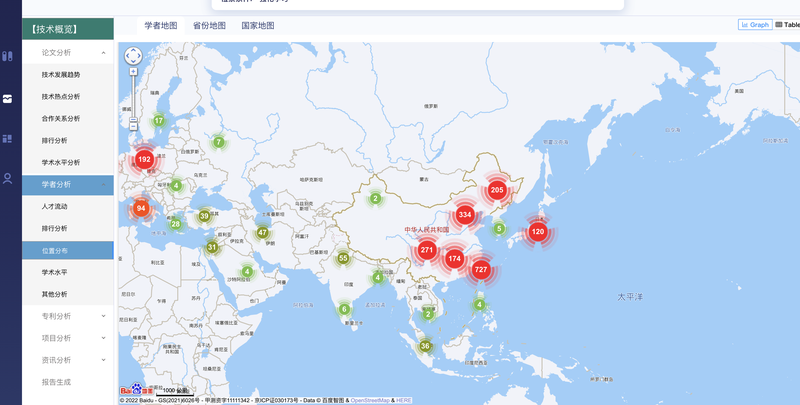The image size is (800, 405).
Task: Expand the 项目分析 section
Action: pyautogui.click(x=104, y=338)
